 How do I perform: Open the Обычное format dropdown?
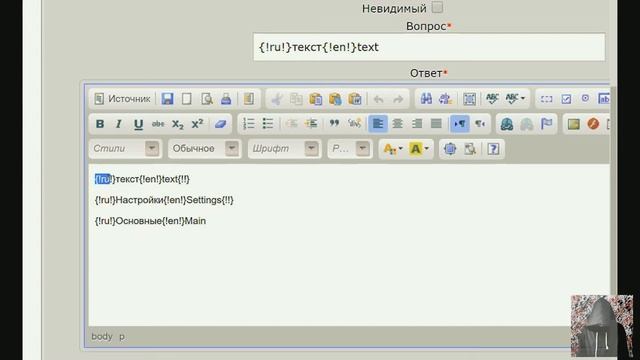[x=204, y=149]
